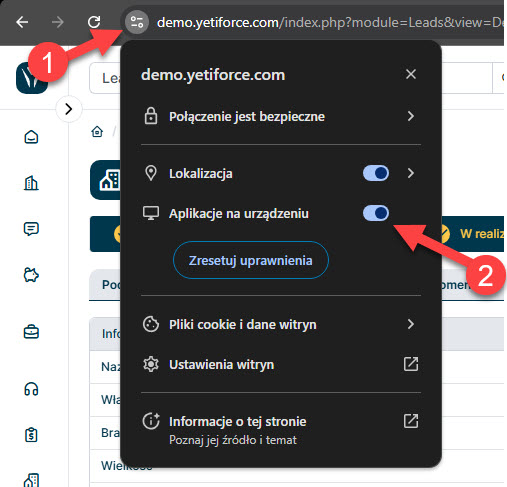Image resolution: width=507 pixels, height=487 pixels.
Task: Open site information icon in address bar
Action: (137, 22)
